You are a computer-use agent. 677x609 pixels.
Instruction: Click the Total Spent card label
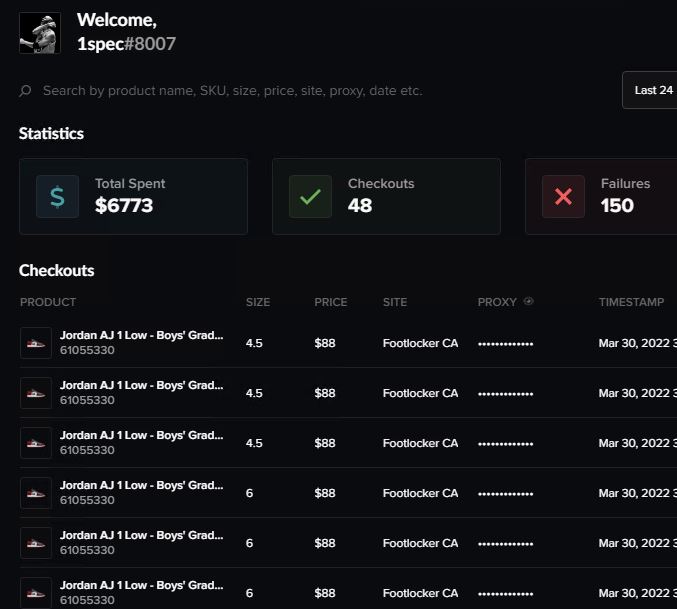click(x=130, y=183)
